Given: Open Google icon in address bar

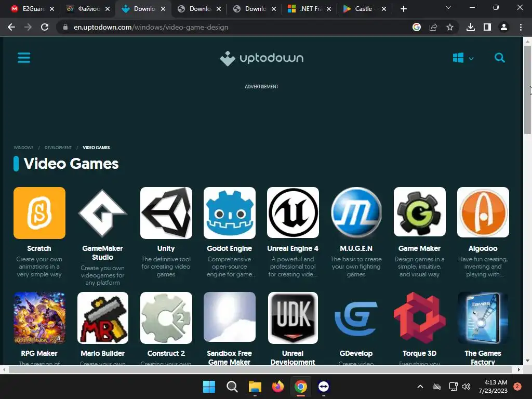Looking at the screenshot, I should pyautogui.click(x=417, y=27).
